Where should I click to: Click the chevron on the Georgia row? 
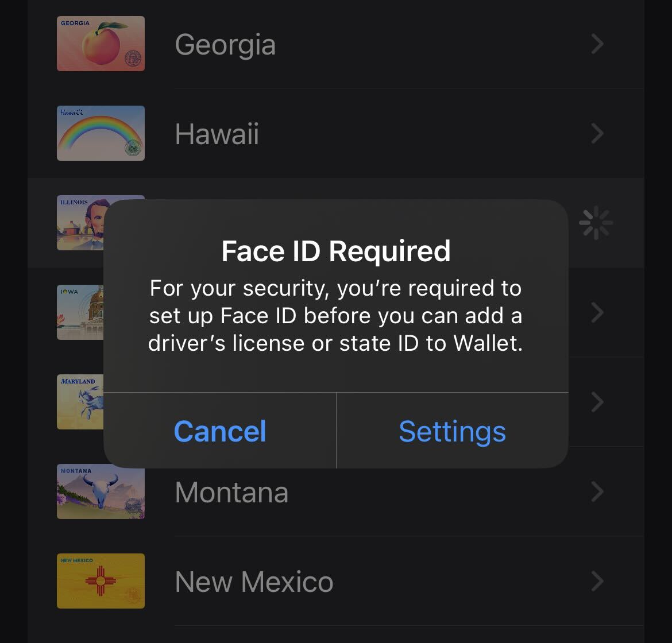click(597, 44)
